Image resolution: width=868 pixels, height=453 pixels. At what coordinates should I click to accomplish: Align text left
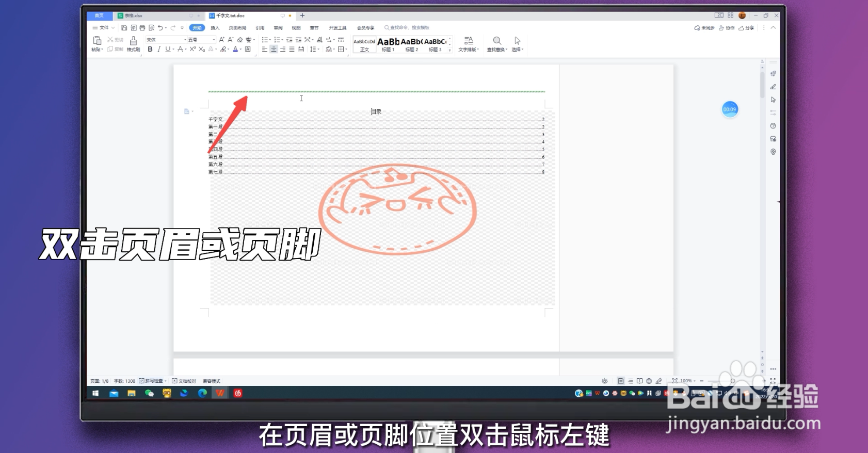265,50
